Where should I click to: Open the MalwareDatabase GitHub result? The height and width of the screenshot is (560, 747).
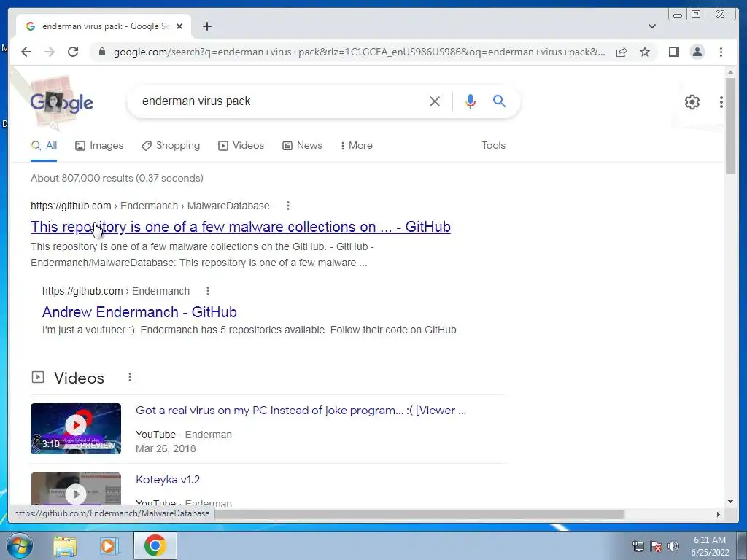tap(241, 227)
